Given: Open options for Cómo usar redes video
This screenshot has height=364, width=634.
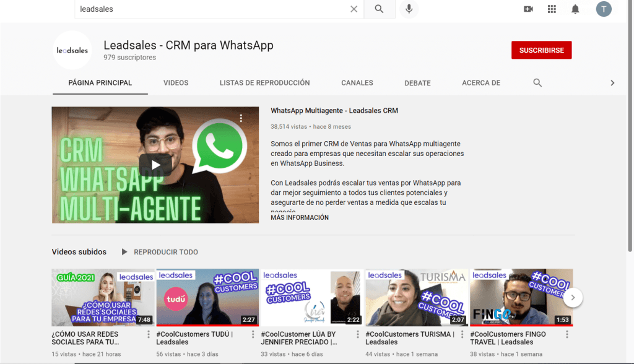Looking at the screenshot, I should click(x=149, y=334).
